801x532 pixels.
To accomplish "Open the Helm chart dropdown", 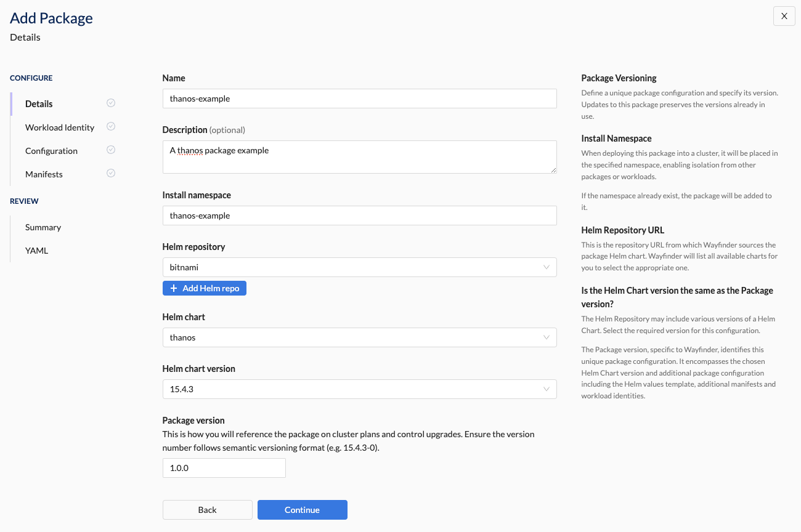I will pos(359,337).
